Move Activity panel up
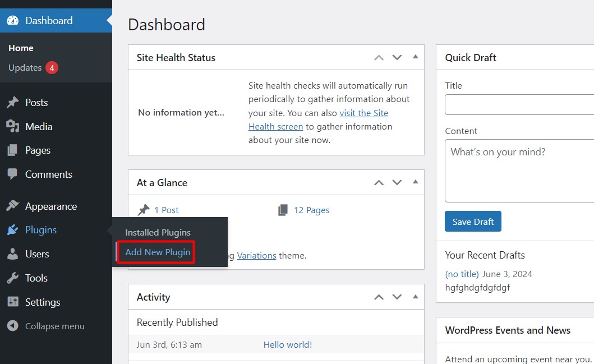Viewport: 594px width, 364px height. [379, 297]
